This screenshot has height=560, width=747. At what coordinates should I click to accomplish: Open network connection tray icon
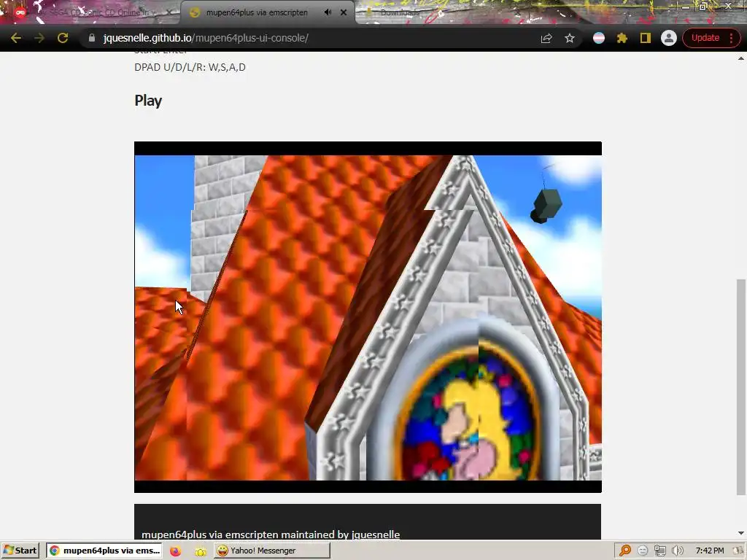(659, 551)
